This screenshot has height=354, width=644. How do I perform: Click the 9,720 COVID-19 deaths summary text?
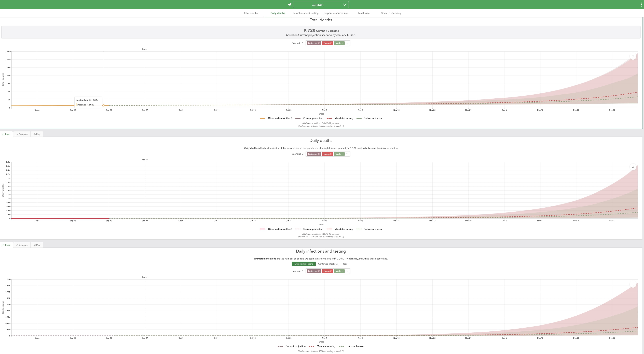(321, 30)
